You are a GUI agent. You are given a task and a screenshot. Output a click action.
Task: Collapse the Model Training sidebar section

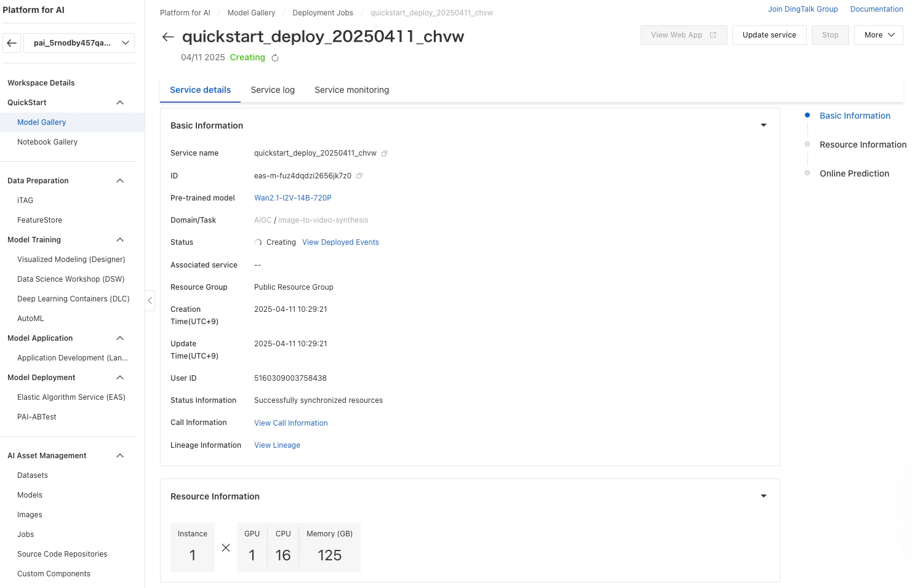[120, 240]
